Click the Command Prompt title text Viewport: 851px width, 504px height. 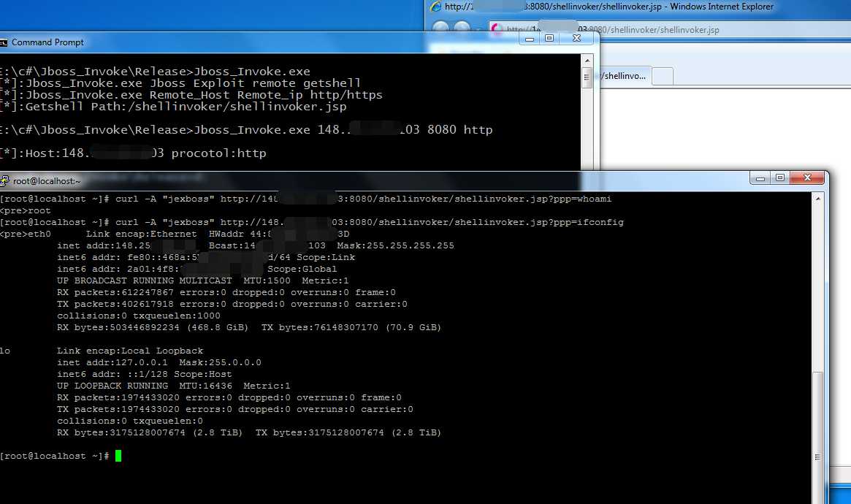[x=47, y=42]
